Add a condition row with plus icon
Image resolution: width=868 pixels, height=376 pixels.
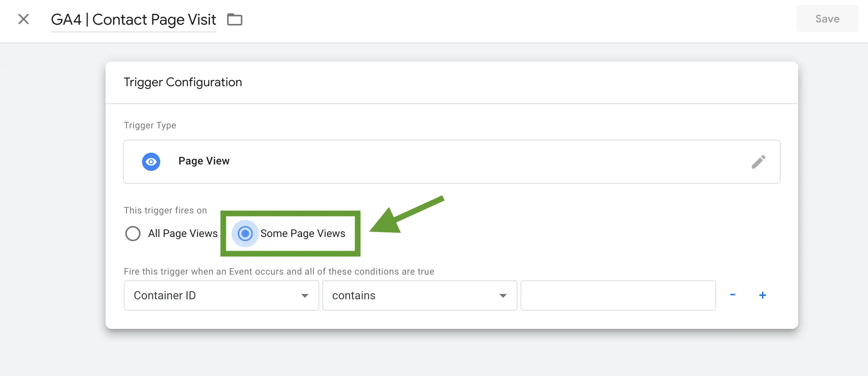762,295
